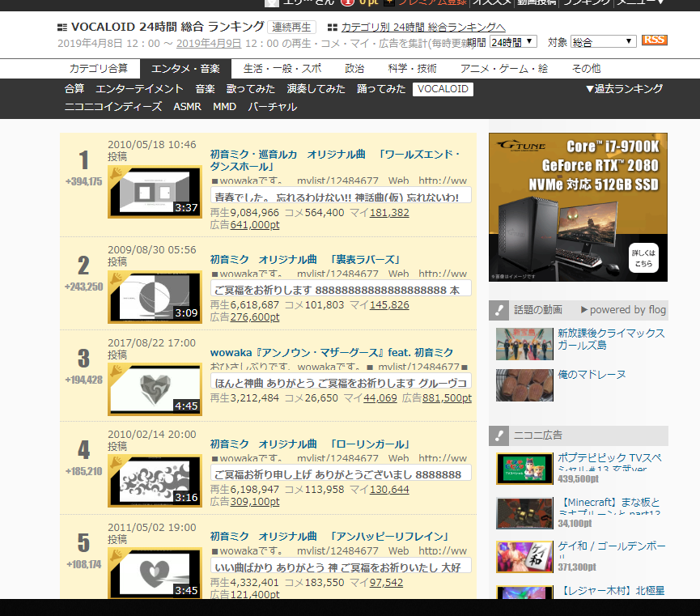Click megaphone ad icon on アンノウン・マザーグース thumbnail

coord(117,371)
